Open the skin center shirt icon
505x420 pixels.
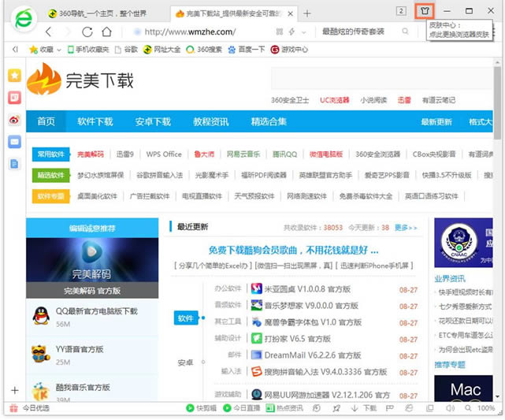coord(425,11)
